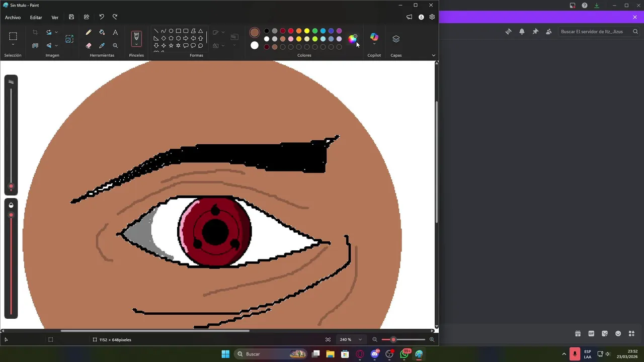Select the Text tool
The width and height of the screenshot is (644, 362).
pos(115,32)
